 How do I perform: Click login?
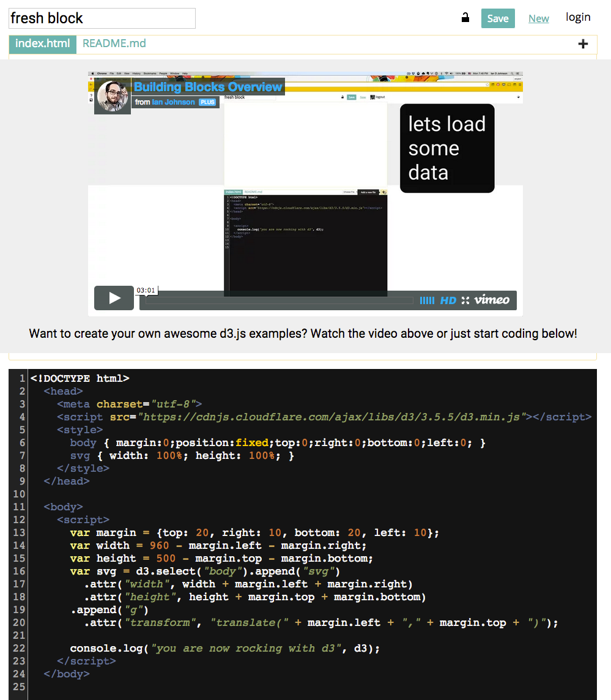(x=578, y=17)
